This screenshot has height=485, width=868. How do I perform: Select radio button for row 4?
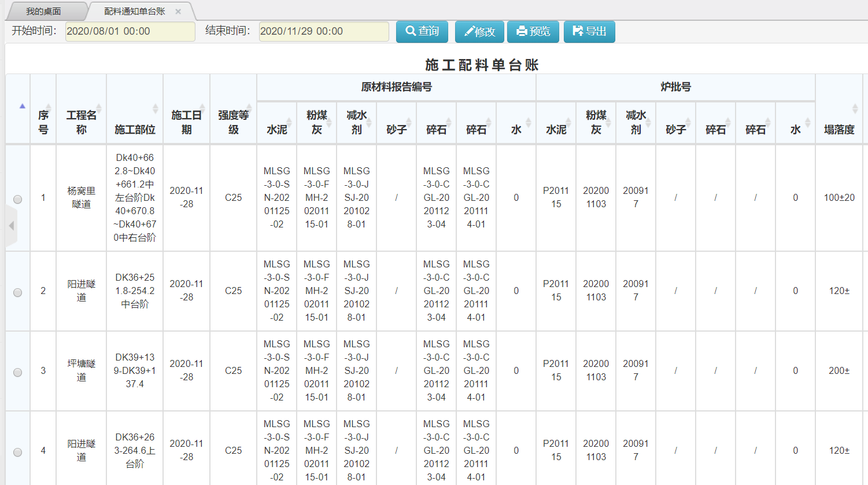point(18,452)
